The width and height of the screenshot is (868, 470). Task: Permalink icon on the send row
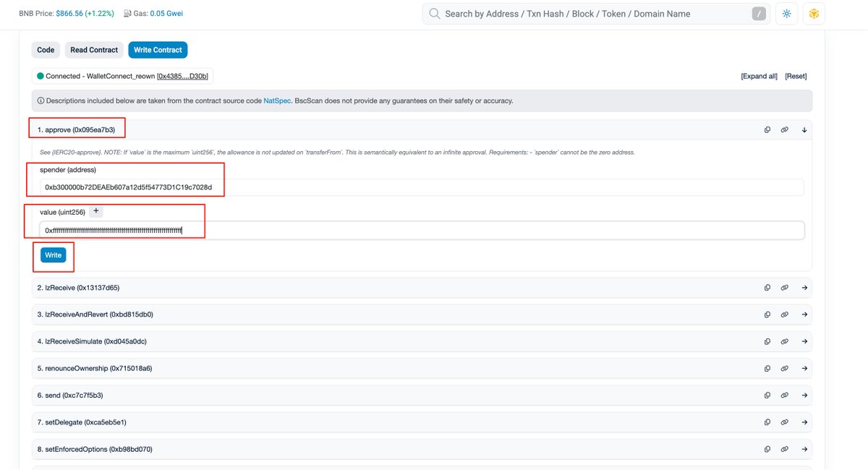point(785,396)
